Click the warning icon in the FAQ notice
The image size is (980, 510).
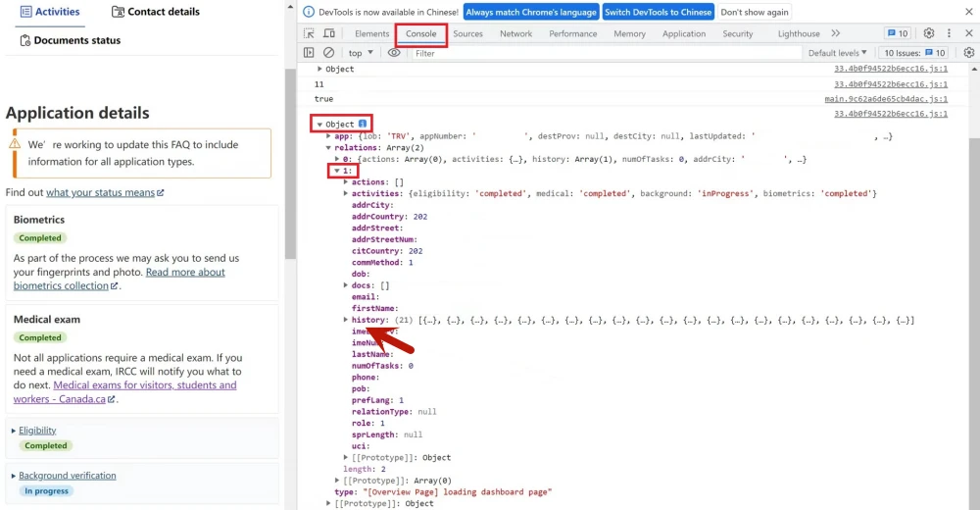click(x=15, y=144)
